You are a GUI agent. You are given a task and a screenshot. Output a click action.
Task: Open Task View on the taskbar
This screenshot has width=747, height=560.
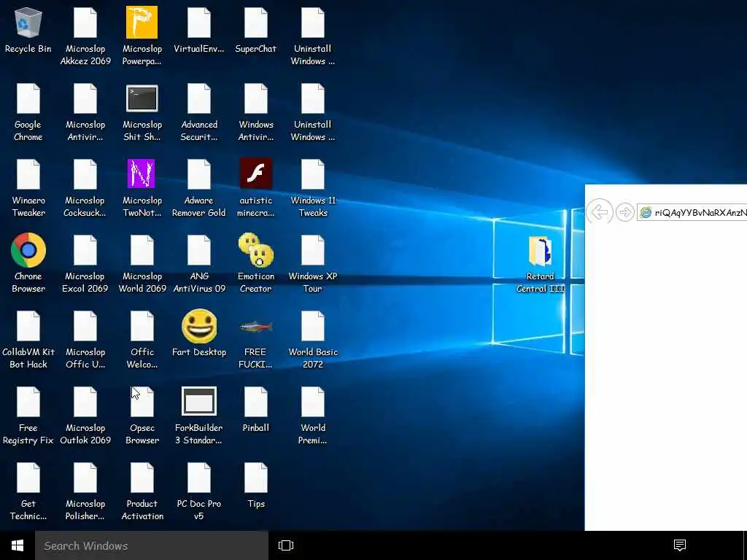click(286, 545)
